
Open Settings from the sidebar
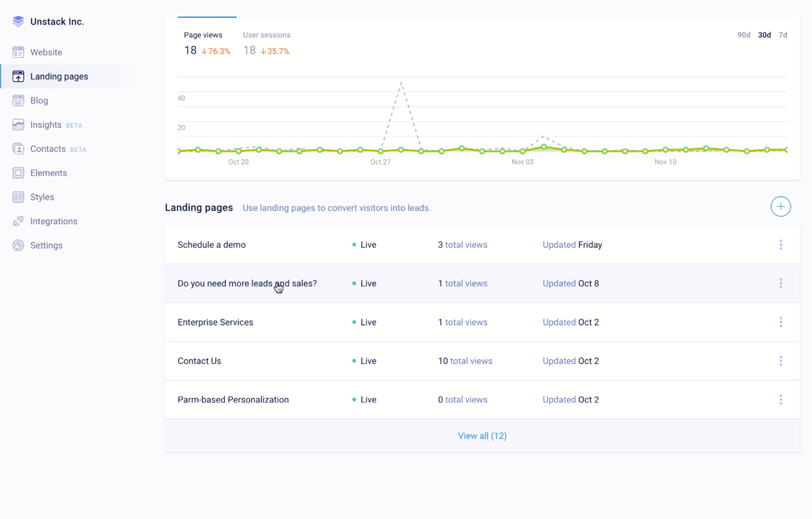46,245
